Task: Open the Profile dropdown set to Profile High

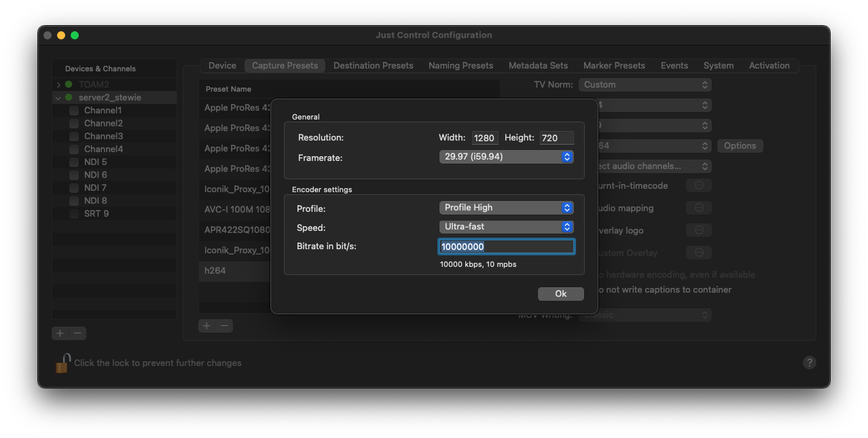Action: [507, 208]
